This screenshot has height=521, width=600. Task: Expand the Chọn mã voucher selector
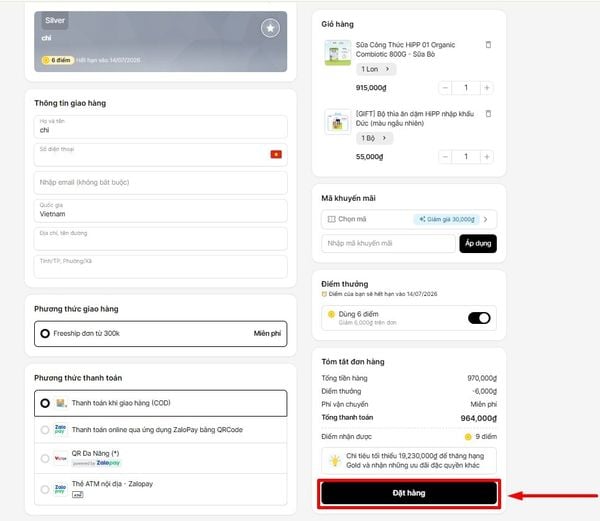[408, 219]
